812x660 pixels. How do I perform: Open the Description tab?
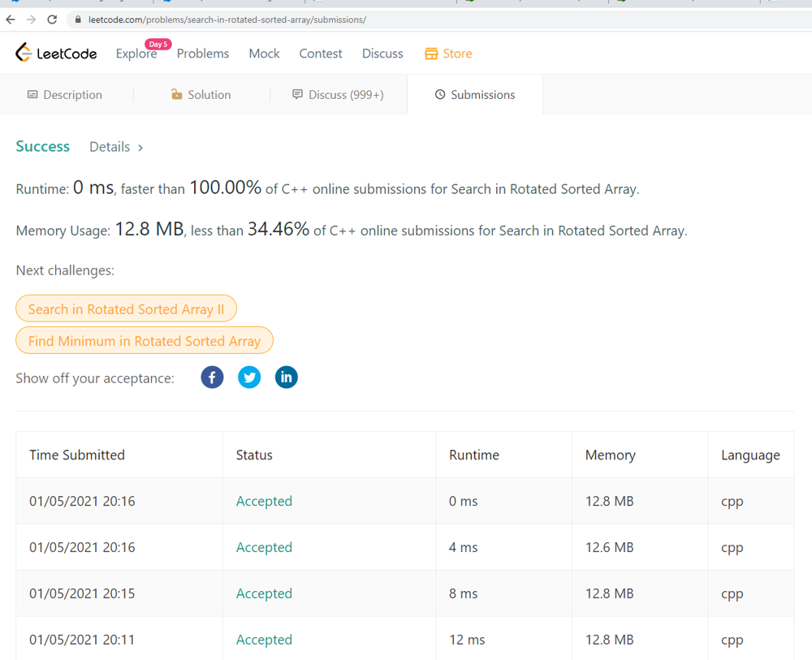(65, 95)
